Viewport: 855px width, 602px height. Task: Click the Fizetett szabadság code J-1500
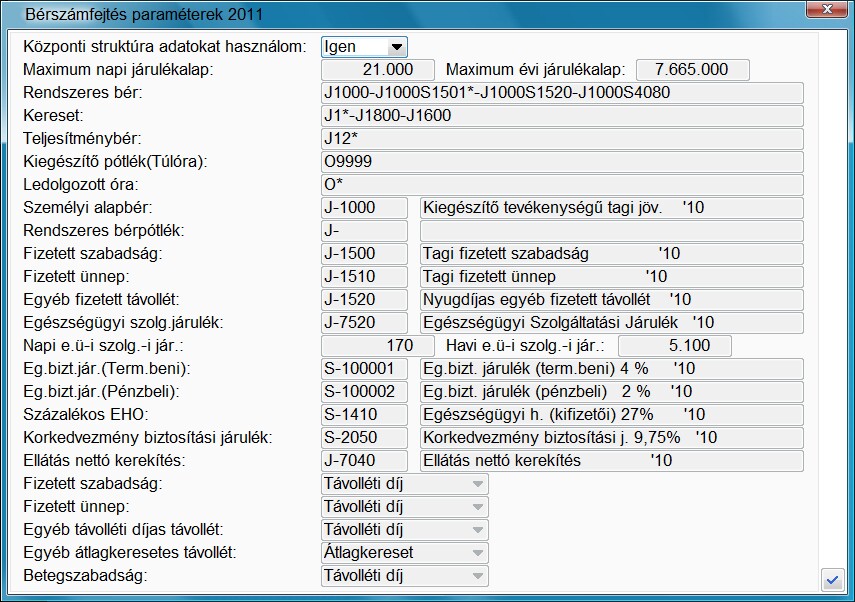(x=364, y=254)
